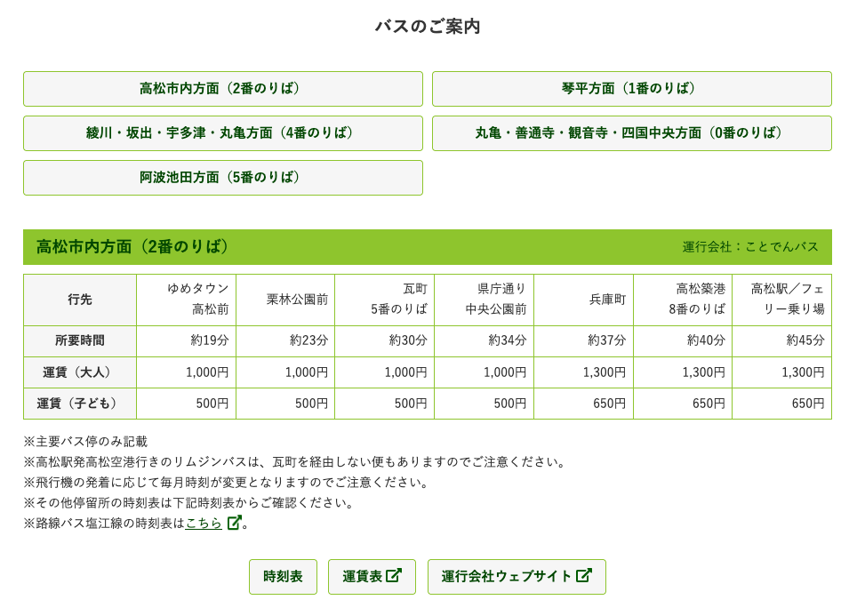Click note about 飛行機の発着 schedule changes
This screenshot has height=616, width=857.
tap(226, 483)
